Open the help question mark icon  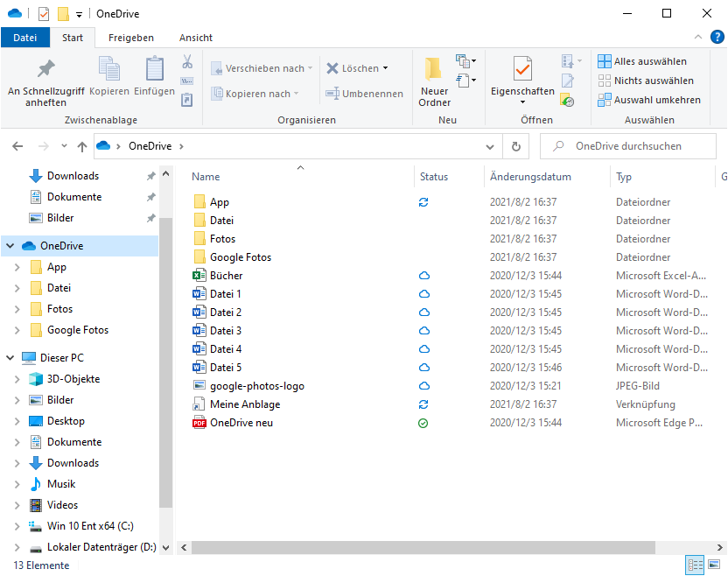(x=717, y=37)
